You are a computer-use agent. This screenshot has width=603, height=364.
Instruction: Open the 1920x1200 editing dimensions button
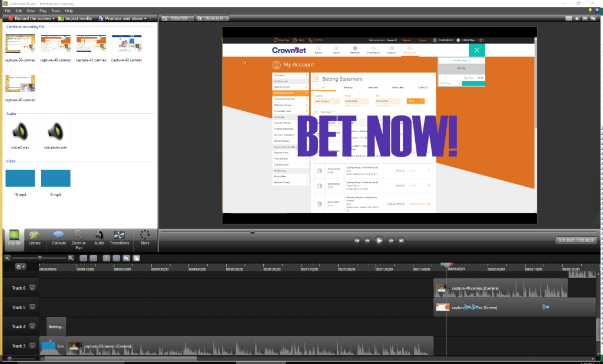pos(177,18)
